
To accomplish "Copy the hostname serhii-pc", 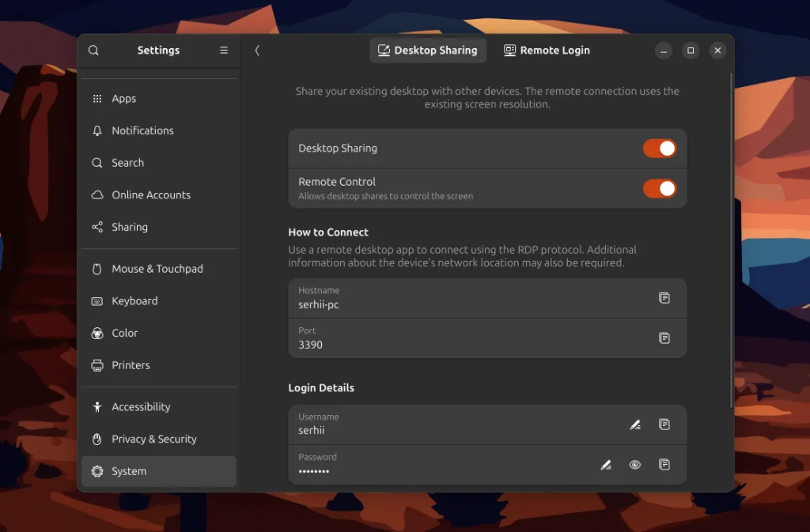I will point(665,298).
